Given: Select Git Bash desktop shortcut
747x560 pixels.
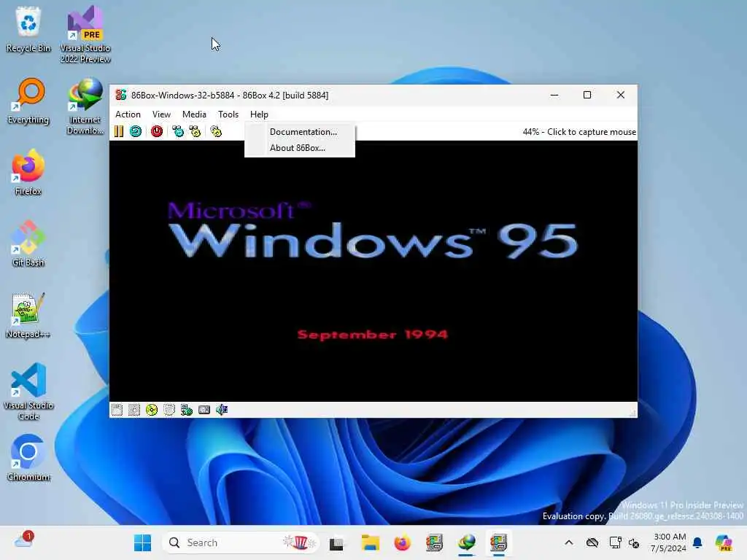Looking at the screenshot, I should [28, 244].
